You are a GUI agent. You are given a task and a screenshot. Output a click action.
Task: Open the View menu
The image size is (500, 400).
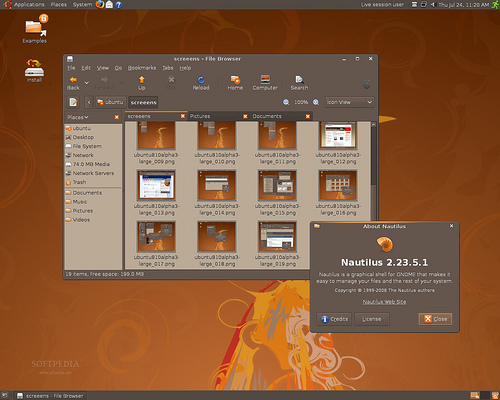pos(103,68)
